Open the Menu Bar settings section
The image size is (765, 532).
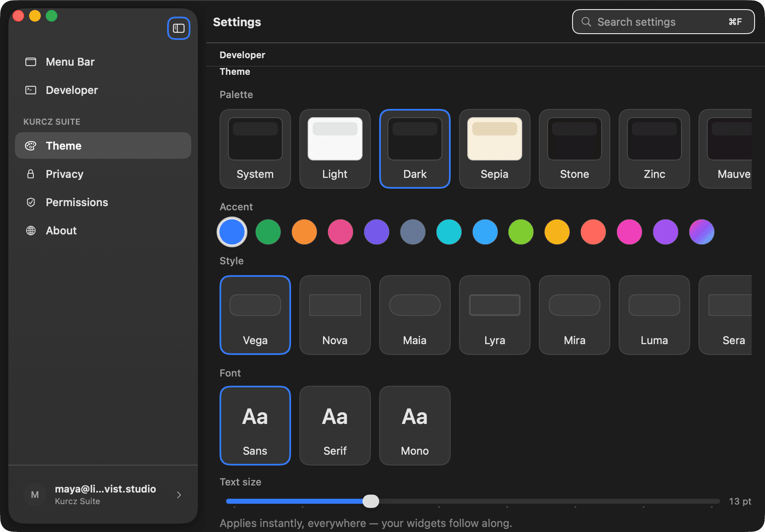click(103, 62)
